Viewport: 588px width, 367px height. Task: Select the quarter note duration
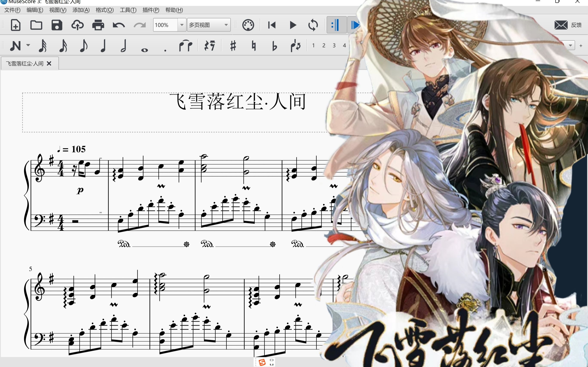(x=103, y=46)
